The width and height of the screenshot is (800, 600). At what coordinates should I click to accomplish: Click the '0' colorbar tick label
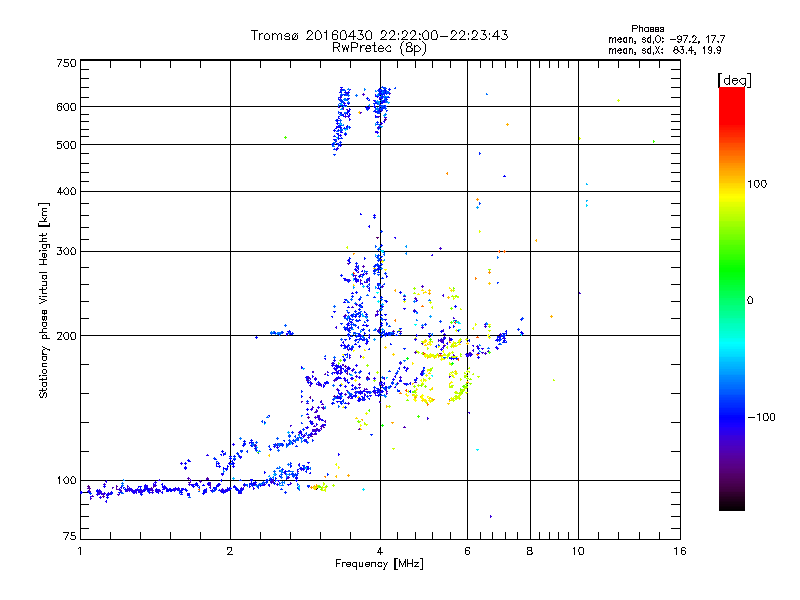click(750, 301)
